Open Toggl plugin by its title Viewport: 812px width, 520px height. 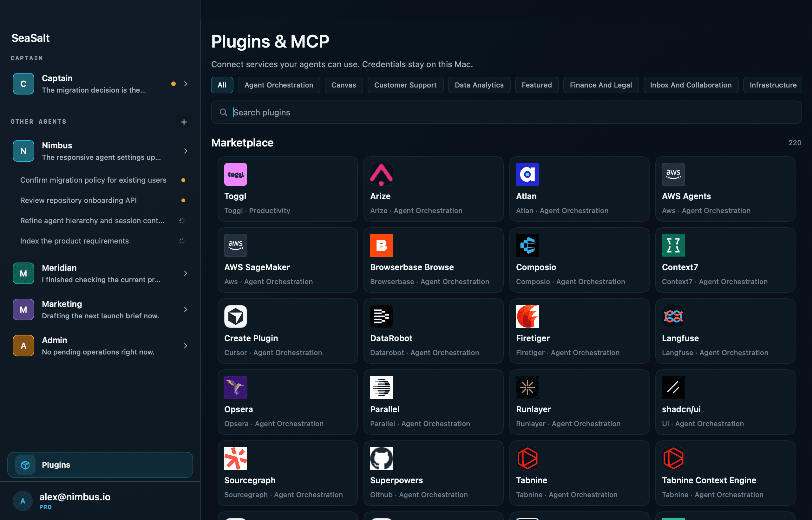click(x=235, y=196)
